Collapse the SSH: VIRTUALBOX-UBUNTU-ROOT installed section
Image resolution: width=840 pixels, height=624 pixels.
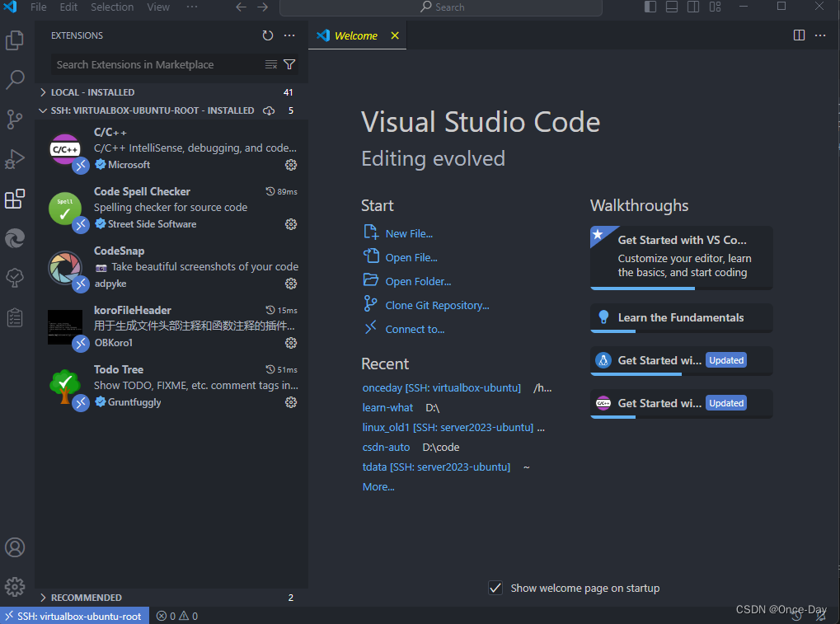point(43,110)
